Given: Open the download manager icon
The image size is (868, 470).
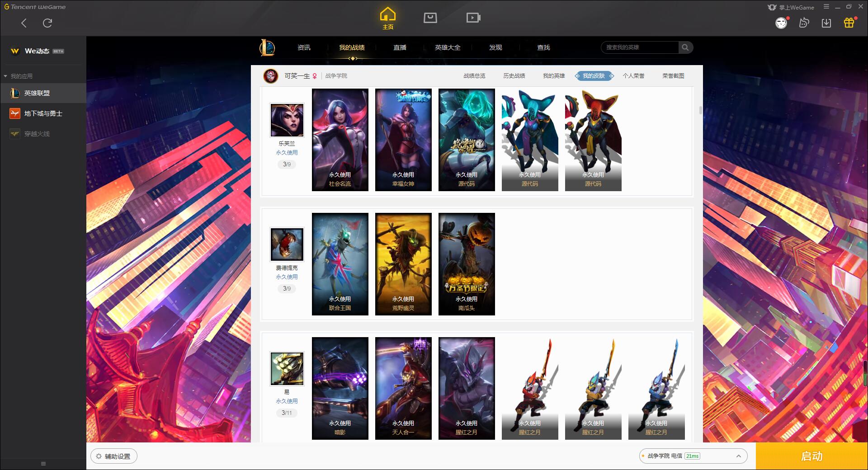Looking at the screenshot, I should 826,23.
